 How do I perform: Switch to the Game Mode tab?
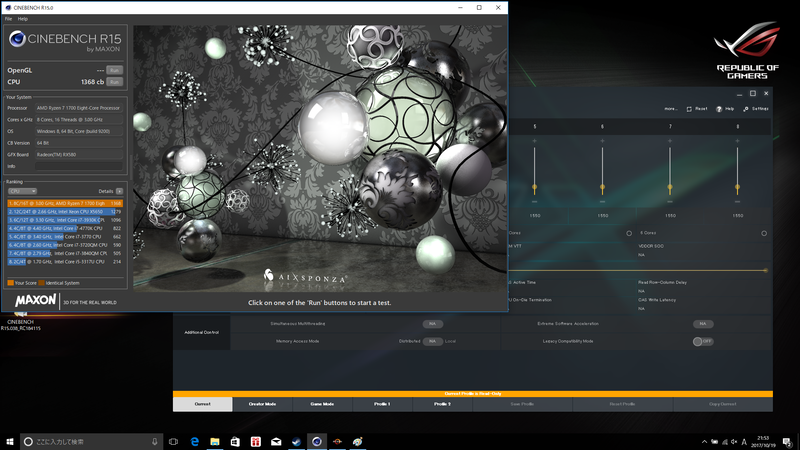(x=322, y=404)
